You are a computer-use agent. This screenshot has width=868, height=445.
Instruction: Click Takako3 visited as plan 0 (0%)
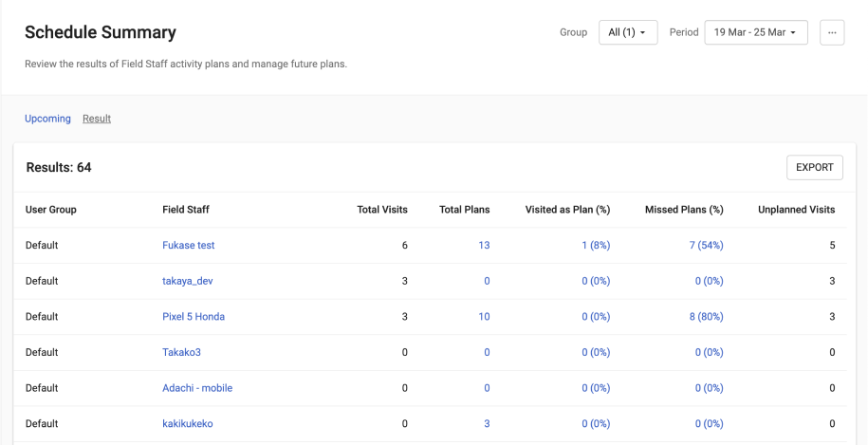(596, 352)
